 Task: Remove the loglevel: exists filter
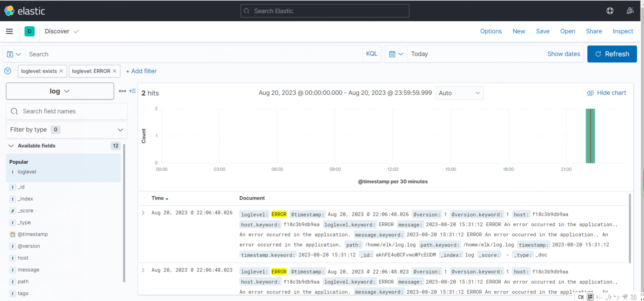pyautogui.click(x=61, y=71)
